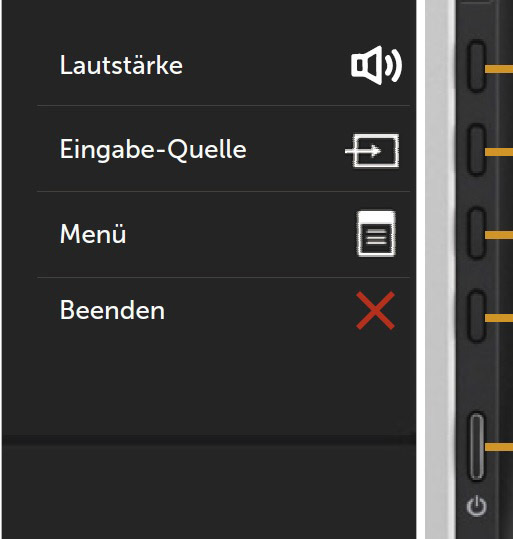Image resolution: width=513 pixels, height=539 pixels.
Task: Click the power symbol icon
Action: [x=477, y=506]
